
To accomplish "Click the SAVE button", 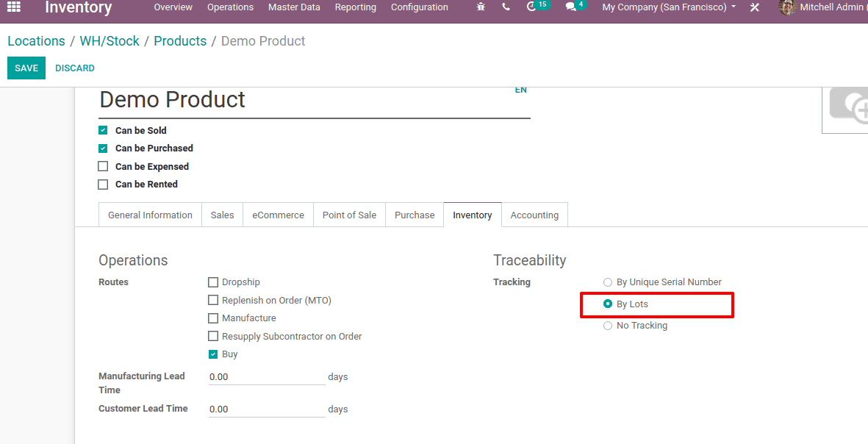I will (26, 68).
